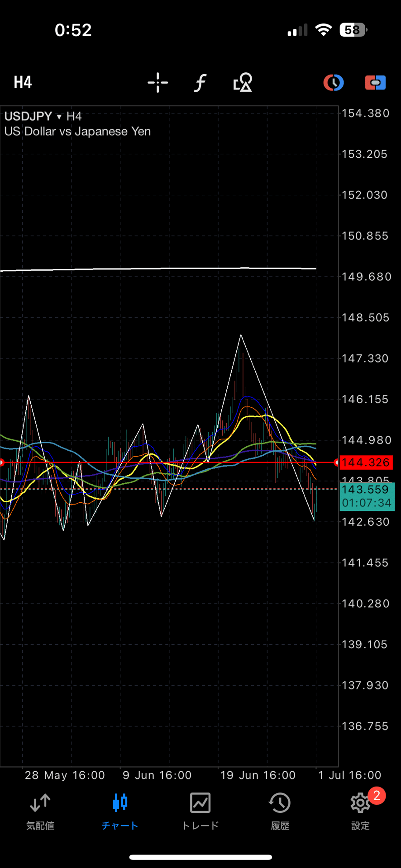Open the 設定 settings tab
The width and height of the screenshot is (401, 868).
(x=361, y=812)
